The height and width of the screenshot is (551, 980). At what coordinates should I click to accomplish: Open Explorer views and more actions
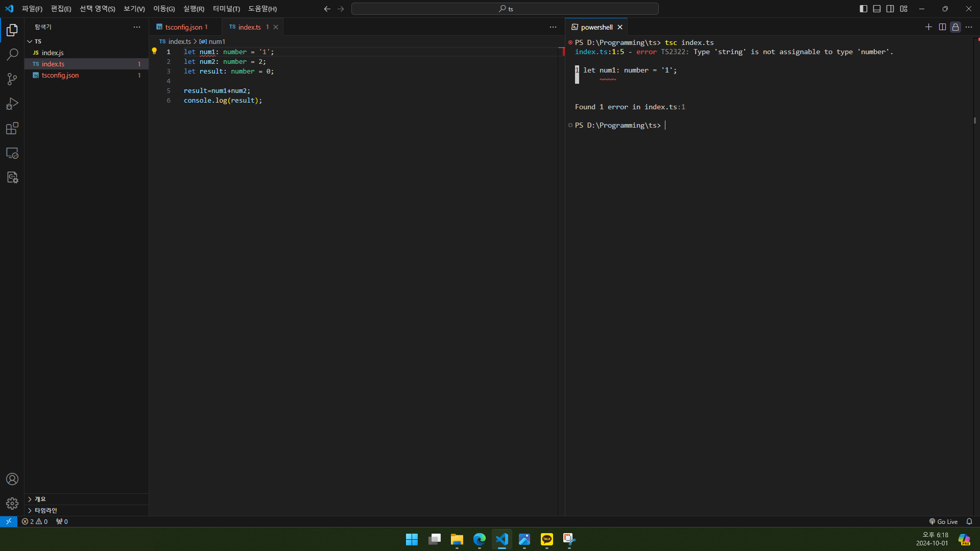(x=137, y=27)
